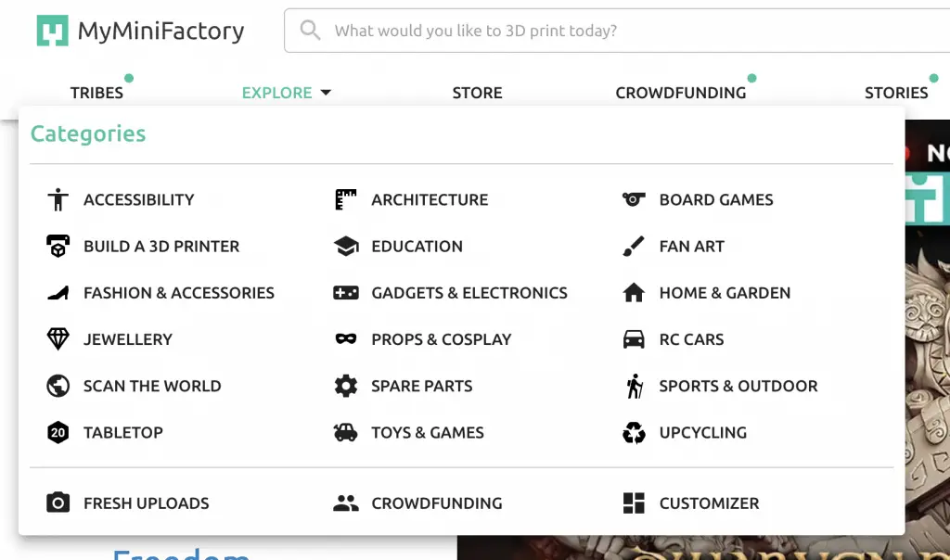This screenshot has width=950, height=560.
Task: Click the Scan the World globe icon
Action: coord(58,386)
